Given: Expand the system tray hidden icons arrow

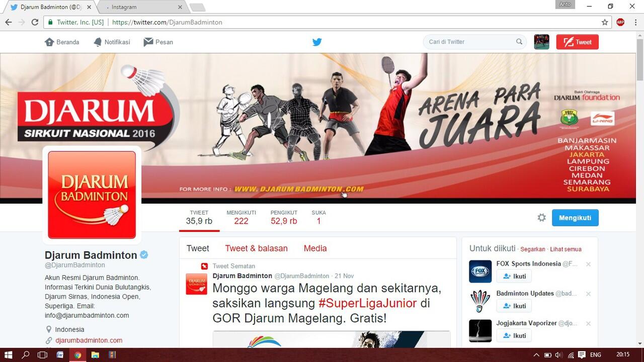Looking at the screenshot, I should [x=536, y=355].
